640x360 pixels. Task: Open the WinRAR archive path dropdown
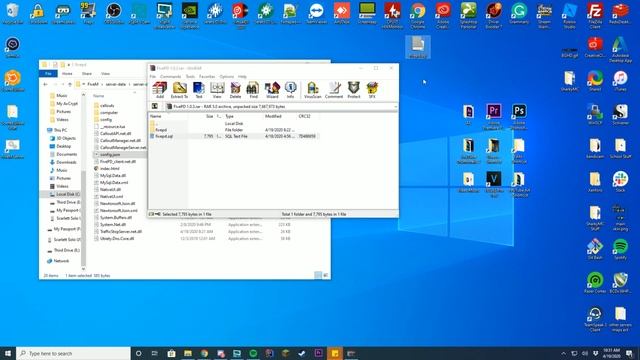tap(395, 107)
